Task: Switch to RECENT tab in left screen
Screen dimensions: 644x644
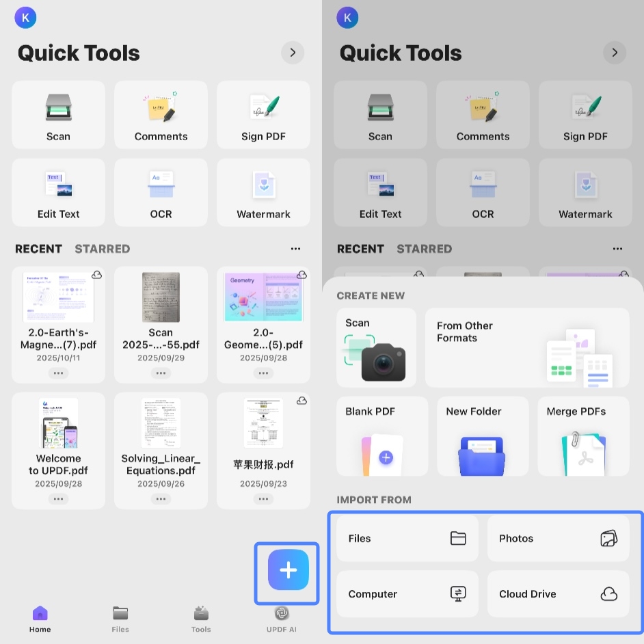Action: (x=38, y=249)
